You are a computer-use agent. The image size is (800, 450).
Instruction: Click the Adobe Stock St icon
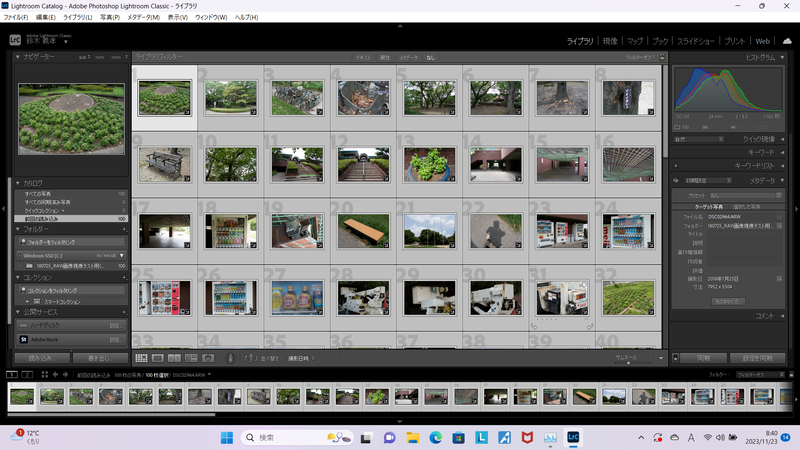[23, 339]
